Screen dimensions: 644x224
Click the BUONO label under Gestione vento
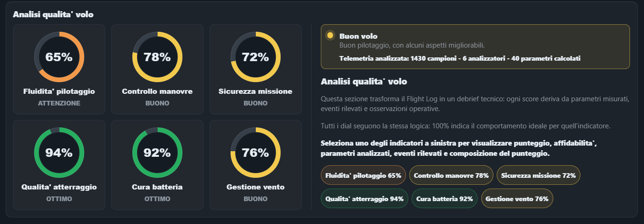[255, 199]
